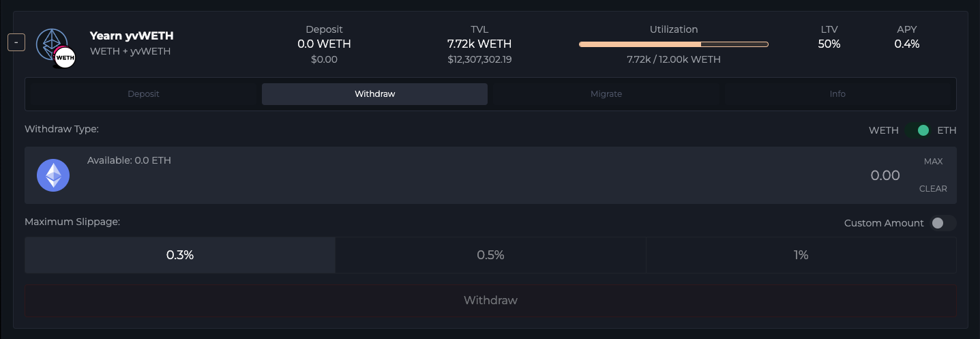
Task: Click the Yearn yvWETH vault logo icon
Action: click(x=52, y=45)
